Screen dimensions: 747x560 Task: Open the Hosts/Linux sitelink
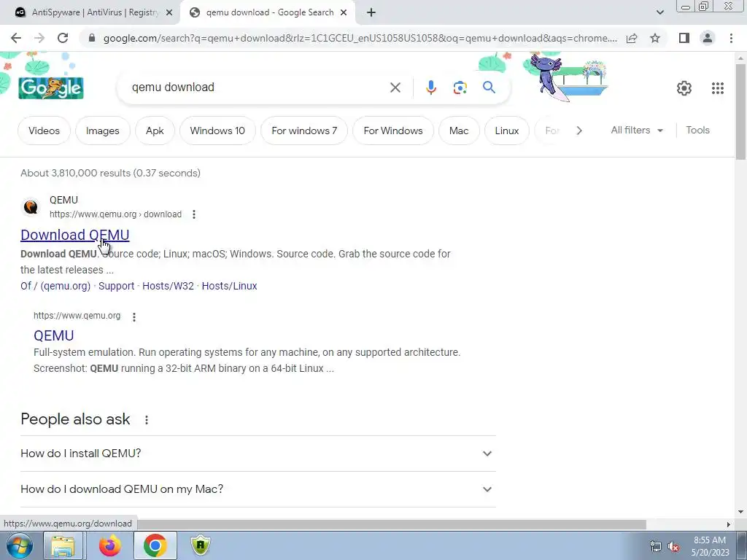tap(229, 286)
